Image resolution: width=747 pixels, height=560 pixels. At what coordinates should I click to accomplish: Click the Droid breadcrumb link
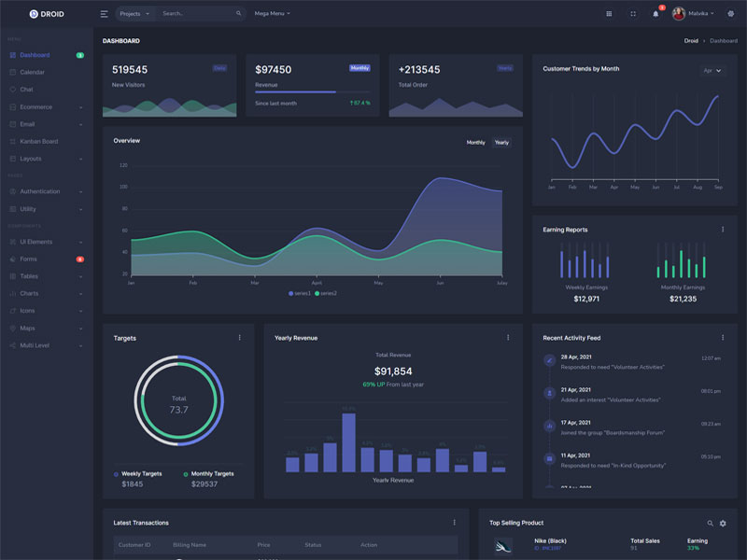tap(691, 41)
